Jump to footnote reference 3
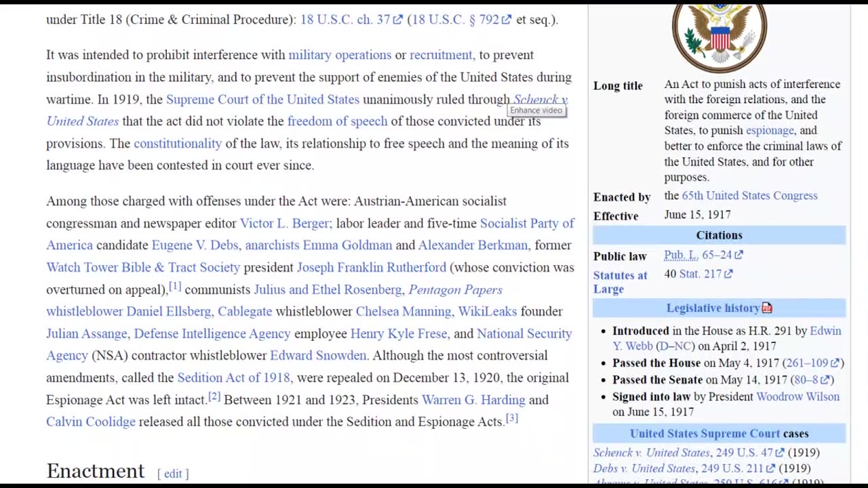 512,418
